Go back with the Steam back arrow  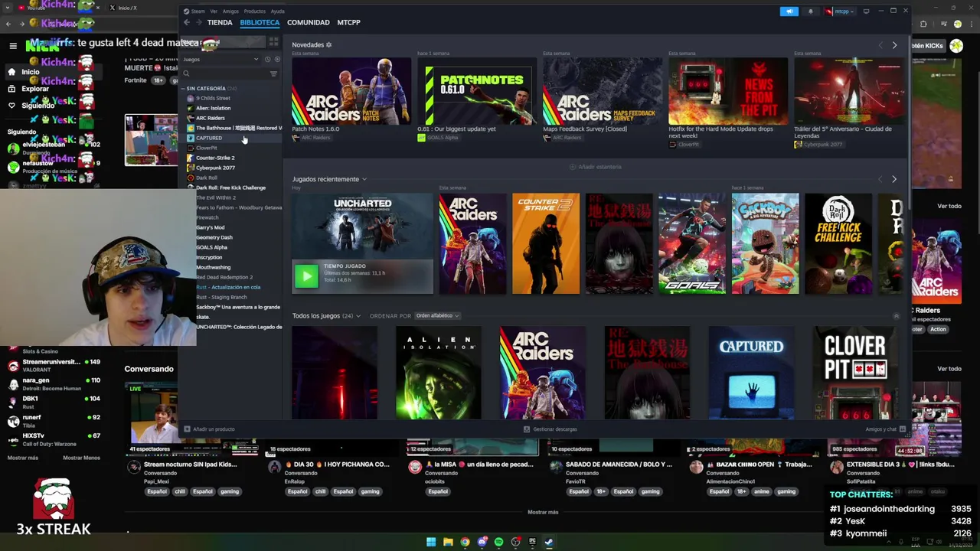(187, 23)
